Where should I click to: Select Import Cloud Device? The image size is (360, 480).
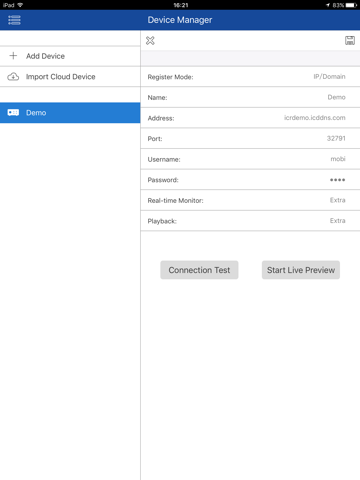tap(70, 77)
